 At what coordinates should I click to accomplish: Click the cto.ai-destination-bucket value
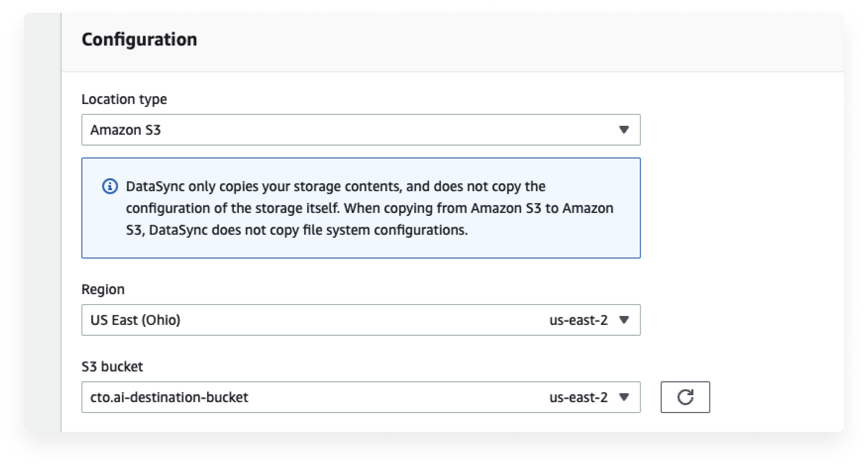[169, 397]
